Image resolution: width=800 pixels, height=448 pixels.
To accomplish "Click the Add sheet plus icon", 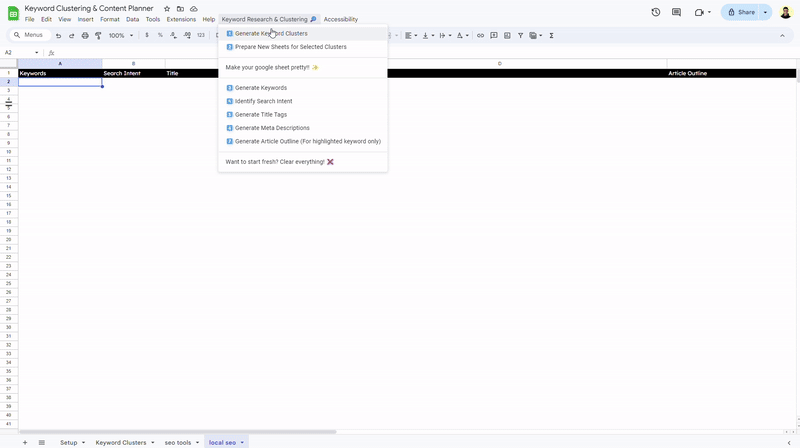I will point(25,442).
